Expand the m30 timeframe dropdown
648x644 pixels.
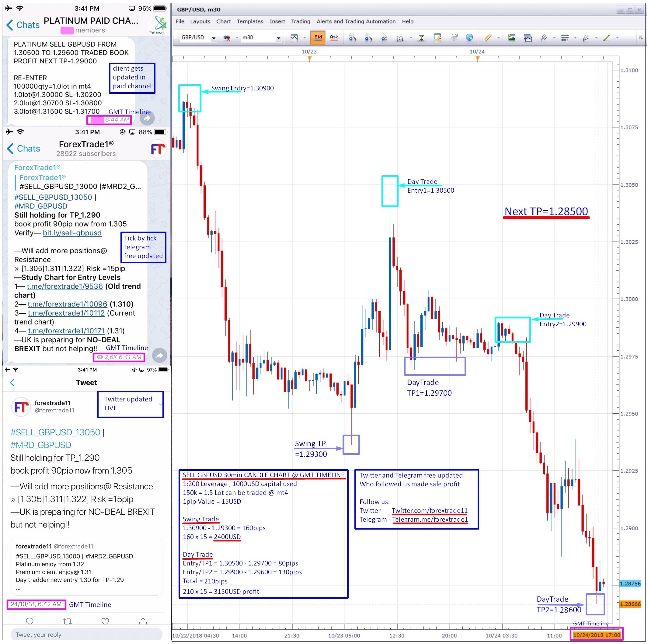pyautogui.click(x=278, y=38)
